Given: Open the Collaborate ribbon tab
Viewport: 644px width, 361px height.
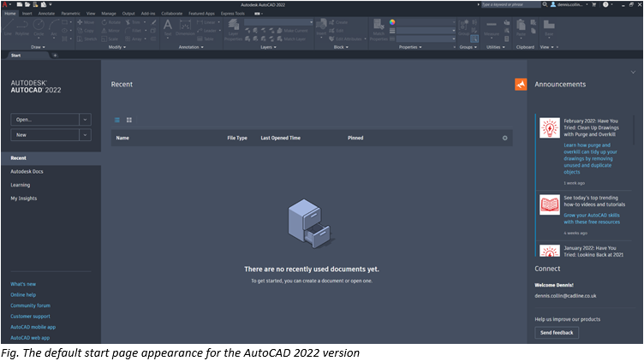Looking at the screenshot, I should [171, 14].
